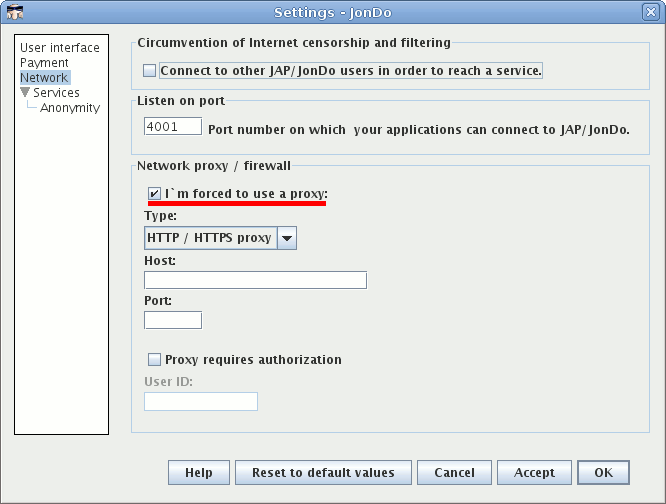
Task: Enable Proxy requires authorization checkbox
Action: pos(154,360)
